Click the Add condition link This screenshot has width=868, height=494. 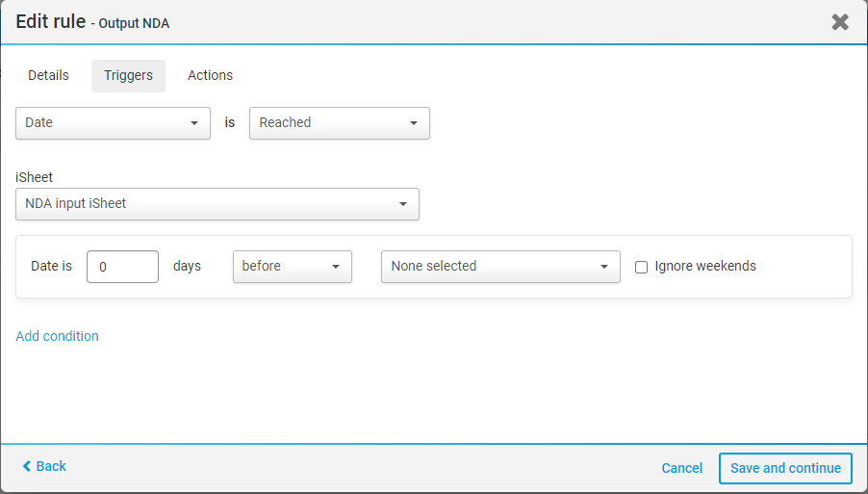(57, 336)
